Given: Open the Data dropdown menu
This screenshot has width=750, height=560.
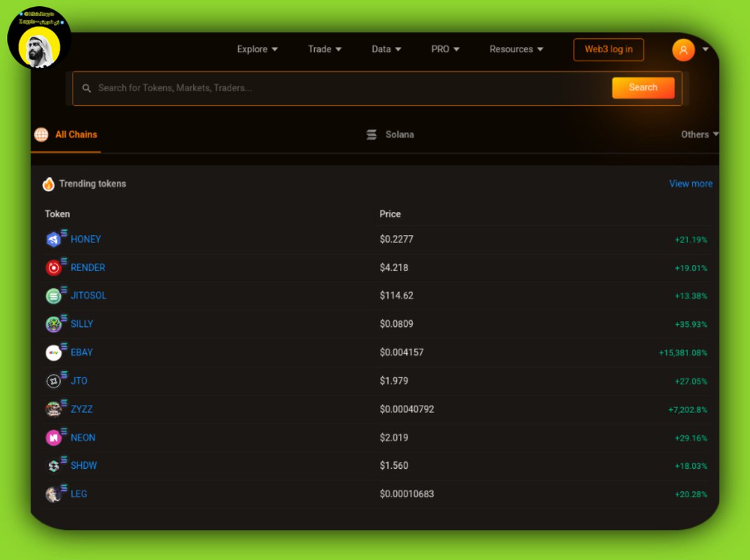Looking at the screenshot, I should (386, 49).
